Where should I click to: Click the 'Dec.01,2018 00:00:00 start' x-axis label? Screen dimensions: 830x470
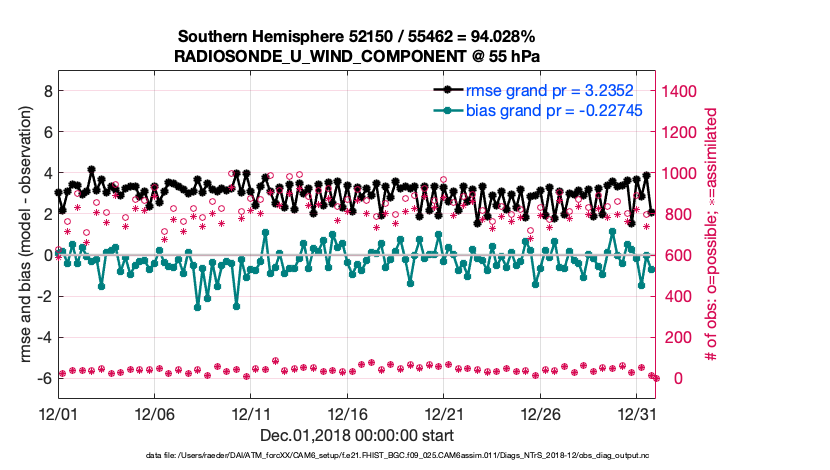357,435
